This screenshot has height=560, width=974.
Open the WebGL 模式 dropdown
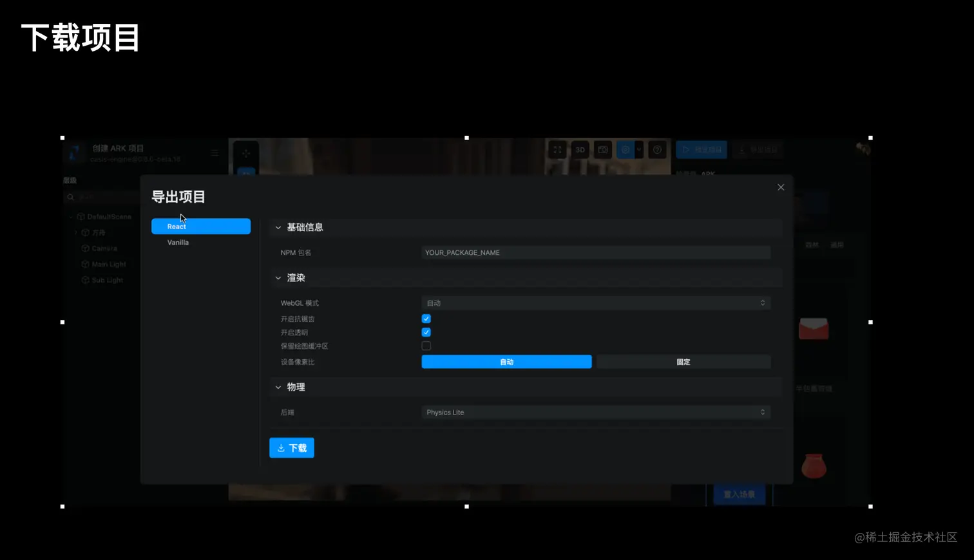click(x=596, y=303)
